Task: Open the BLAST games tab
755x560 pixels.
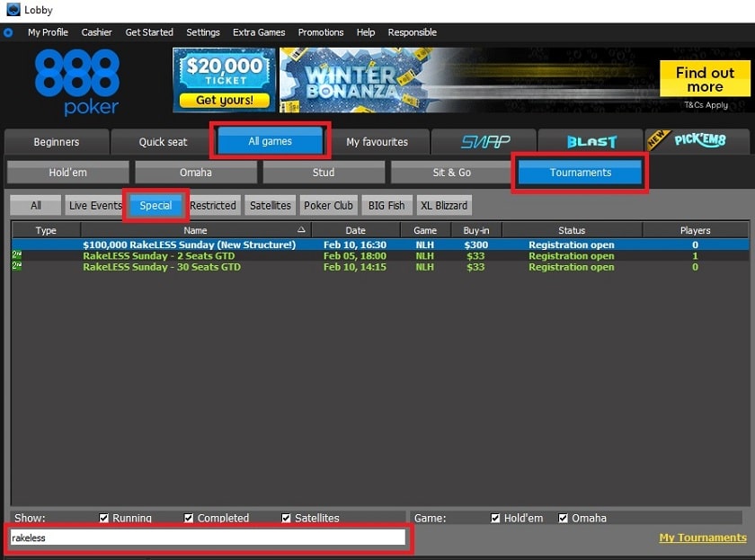Action: click(x=591, y=141)
